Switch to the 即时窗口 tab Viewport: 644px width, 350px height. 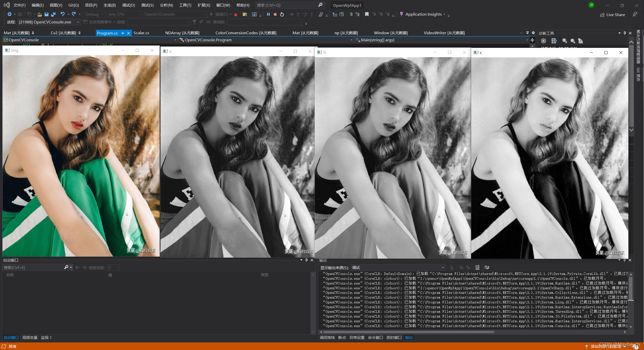tap(394, 338)
